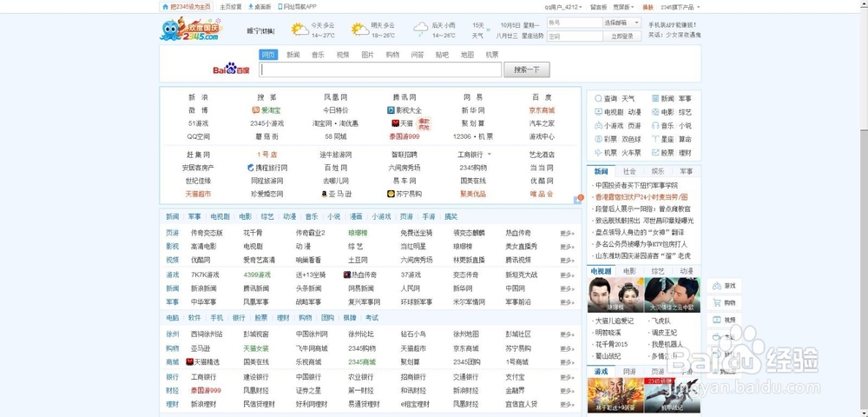The height and width of the screenshot is (417, 868).
Task: Click 留言板 in the top bar
Action: (x=598, y=7)
